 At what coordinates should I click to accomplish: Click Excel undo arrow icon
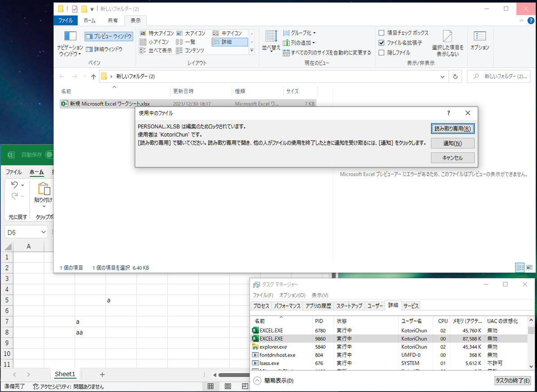(x=14, y=185)
